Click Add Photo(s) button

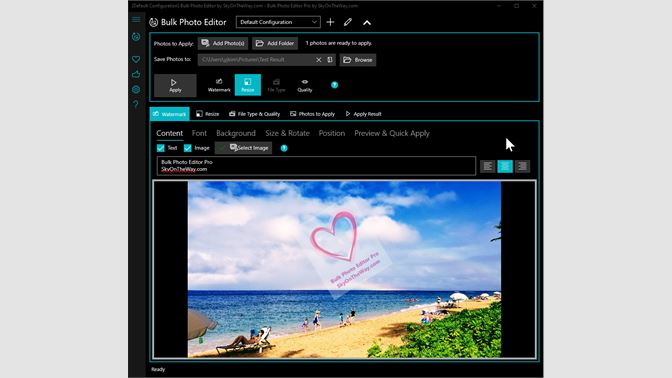click(223, 43)
